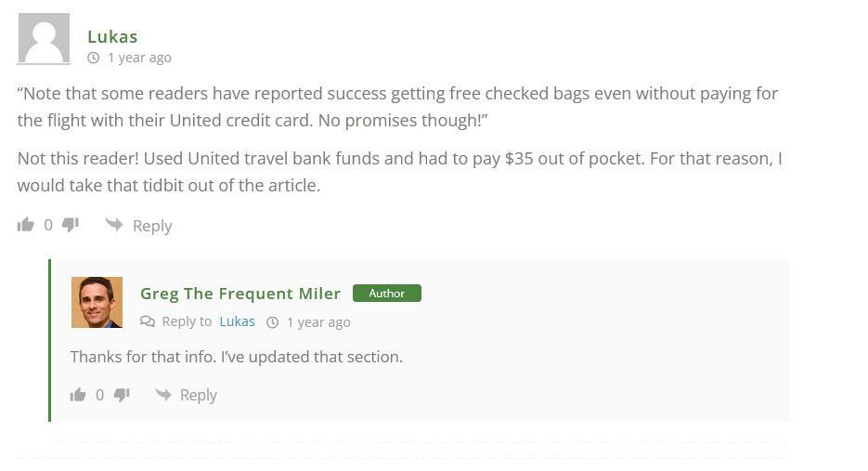Click the "Lukas" link in "Reply to Lukas"
The height and width of the screenshot is (471, 868).
[237, 321]
